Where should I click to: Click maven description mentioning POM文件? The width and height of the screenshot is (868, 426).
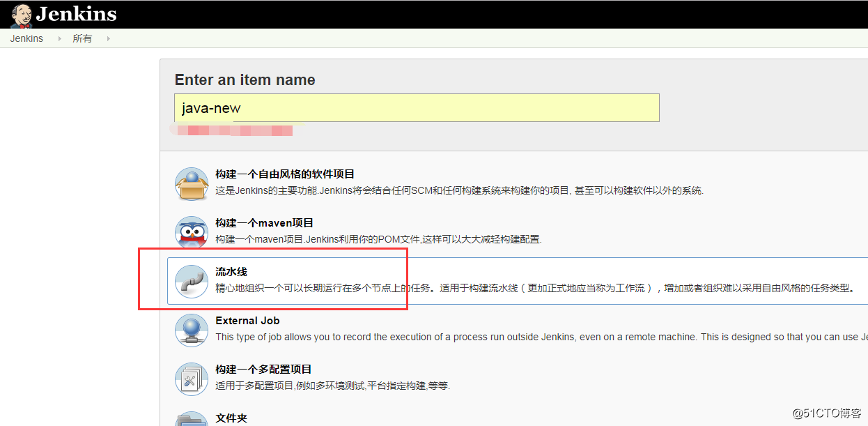tap(378, 239)
